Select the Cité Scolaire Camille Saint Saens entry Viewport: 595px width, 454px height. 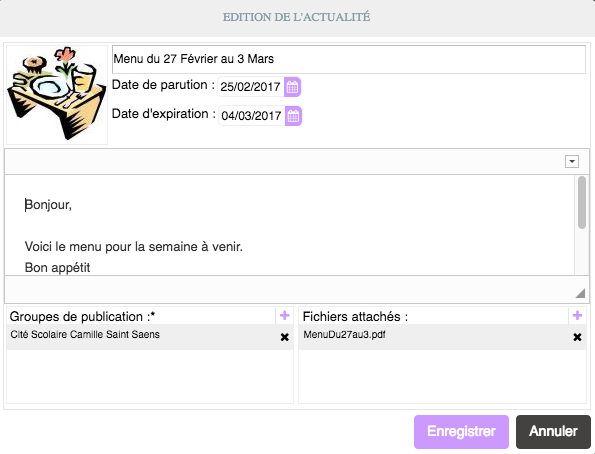(x=150, y=337)
